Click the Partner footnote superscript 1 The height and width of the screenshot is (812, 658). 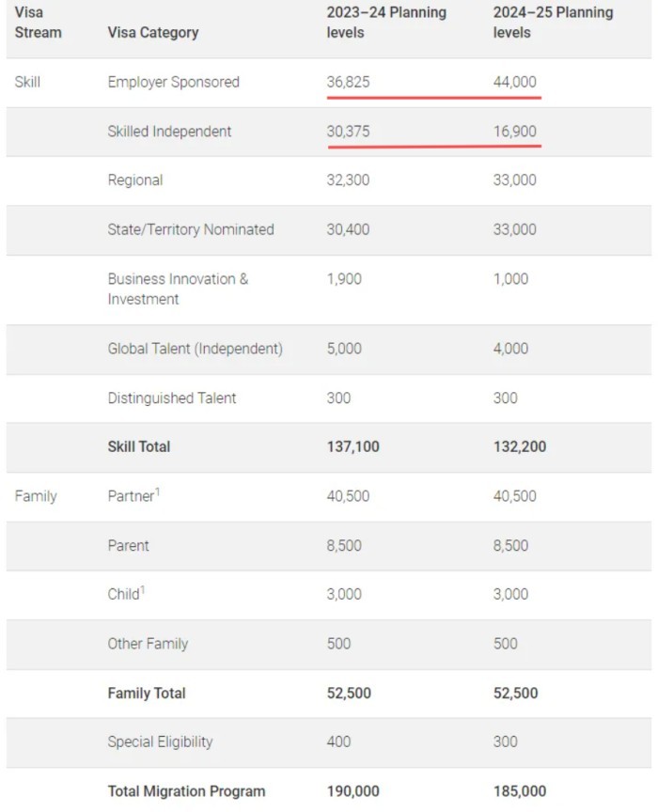click(158, 491)
